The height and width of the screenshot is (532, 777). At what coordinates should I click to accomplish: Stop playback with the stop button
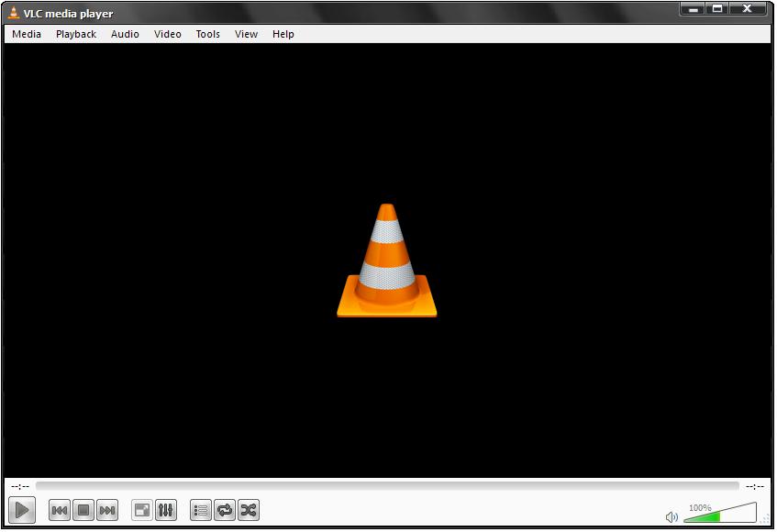pos(83,510)
